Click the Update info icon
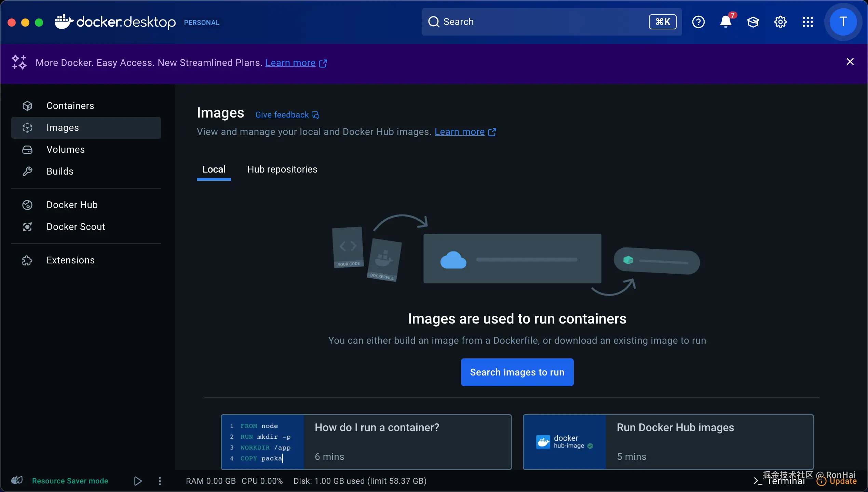Image resolution: width=868 pixels, height=492 pixels. tap(821, 481)
